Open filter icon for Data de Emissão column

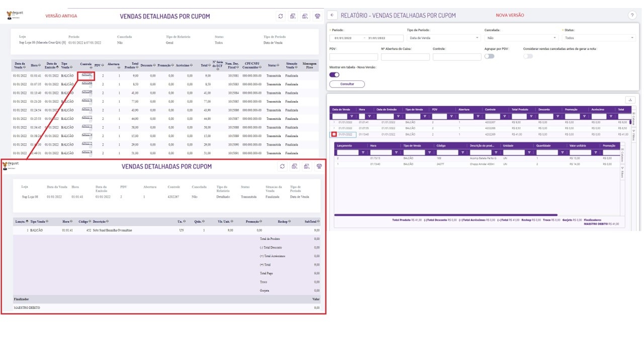click(398, 117)
